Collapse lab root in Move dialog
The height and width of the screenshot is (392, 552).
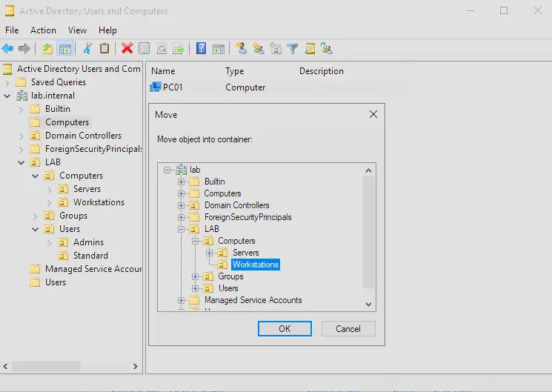(x=167, y=170)
